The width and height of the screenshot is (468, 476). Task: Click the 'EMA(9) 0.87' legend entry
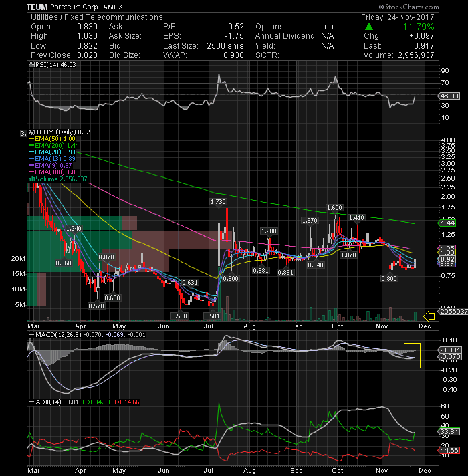[x=53, y=165]
